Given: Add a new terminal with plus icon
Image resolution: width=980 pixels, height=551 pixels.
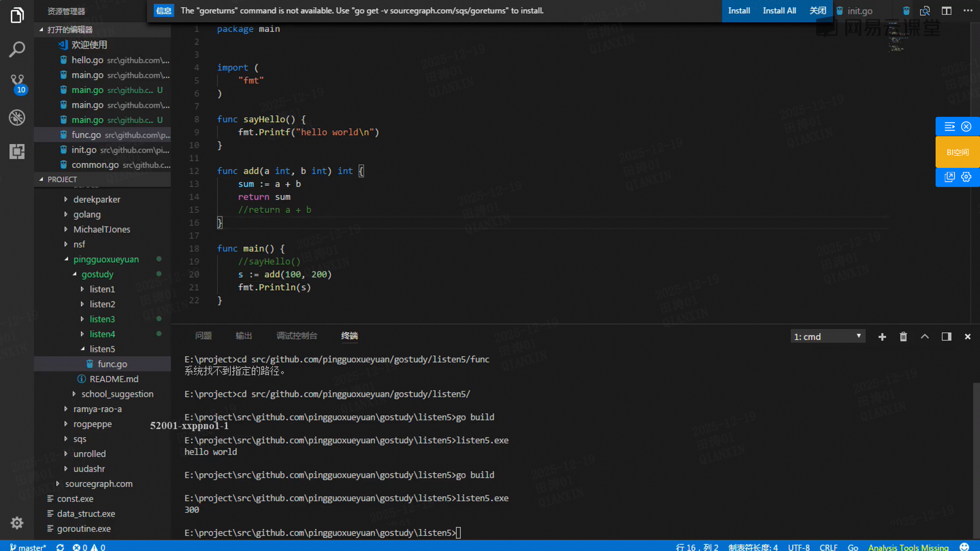Looking at the screenshot, I should click(x=882, y=337).
